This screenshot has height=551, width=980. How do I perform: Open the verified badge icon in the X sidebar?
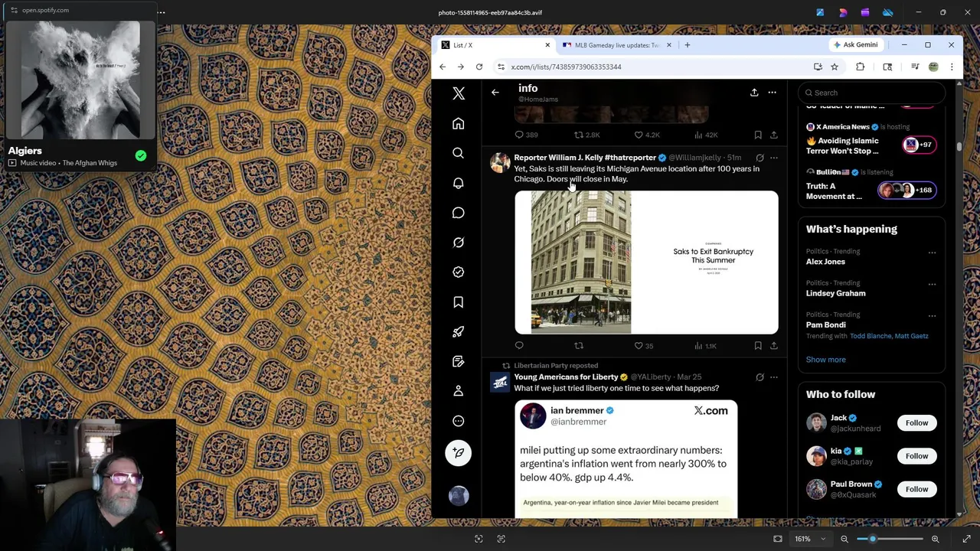pyautogui.click(x=458, y=272)
